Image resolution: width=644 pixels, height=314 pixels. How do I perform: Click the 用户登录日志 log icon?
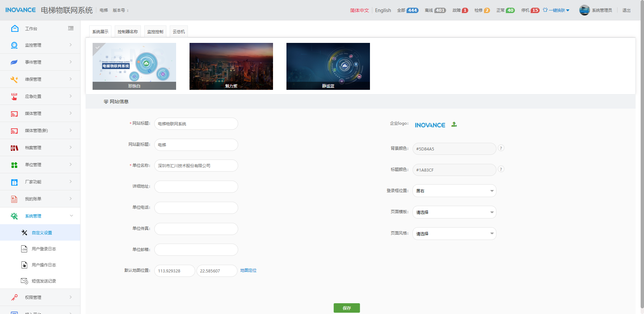pyautogui.click(x=24, y=249)
